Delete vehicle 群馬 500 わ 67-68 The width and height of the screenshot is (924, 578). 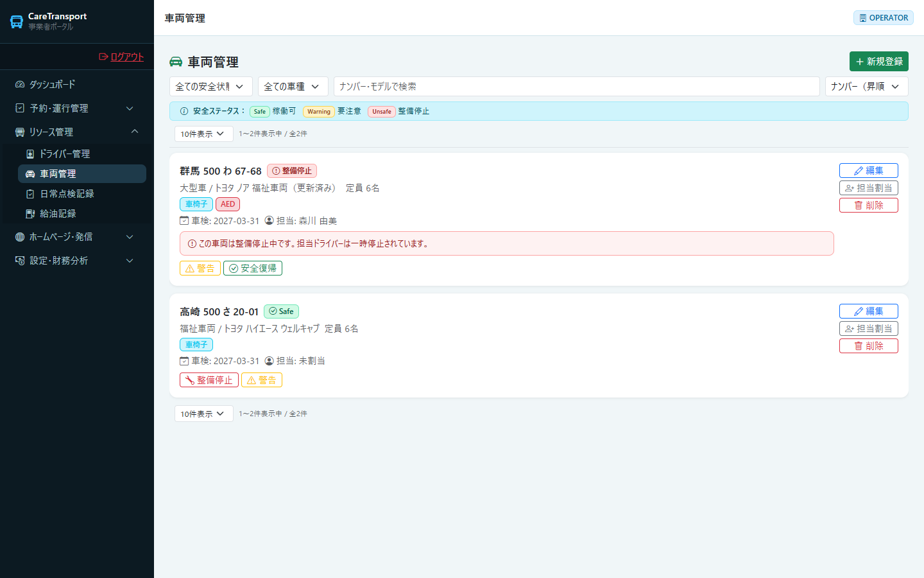tap(869, 205)
